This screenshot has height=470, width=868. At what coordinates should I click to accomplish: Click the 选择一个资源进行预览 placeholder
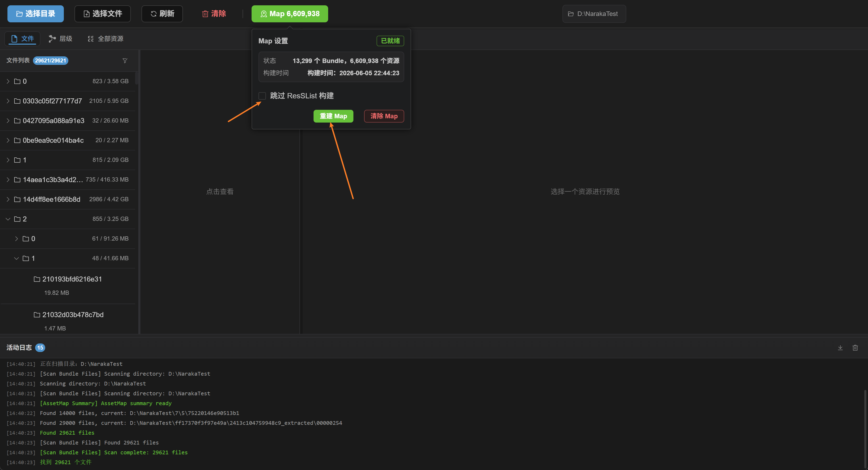[x=585, y=192]
